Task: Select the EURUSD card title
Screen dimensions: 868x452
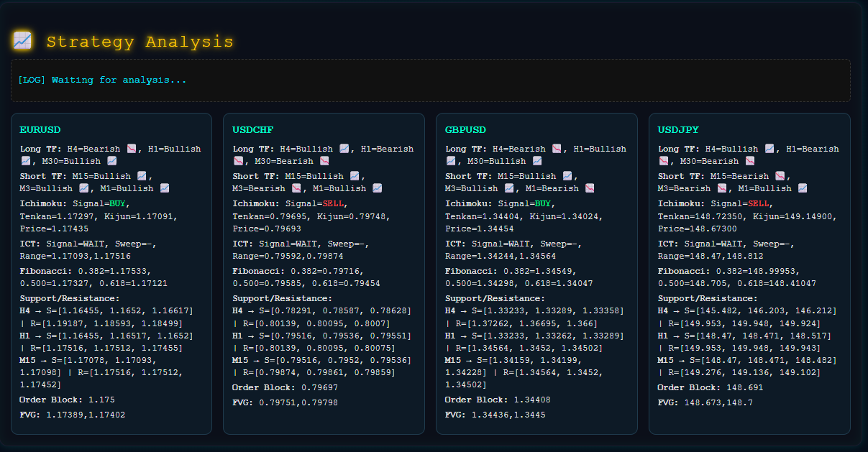Action: click(x=40, y=130)
